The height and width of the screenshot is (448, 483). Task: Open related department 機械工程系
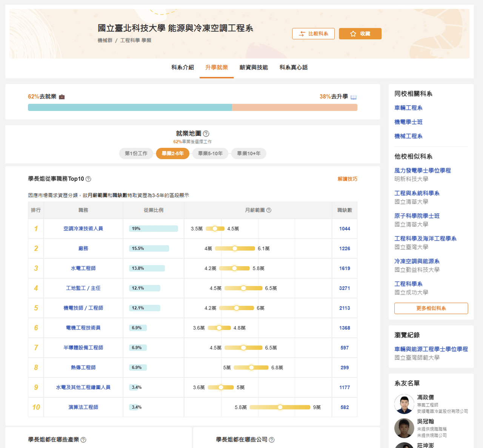coord(408,136)
